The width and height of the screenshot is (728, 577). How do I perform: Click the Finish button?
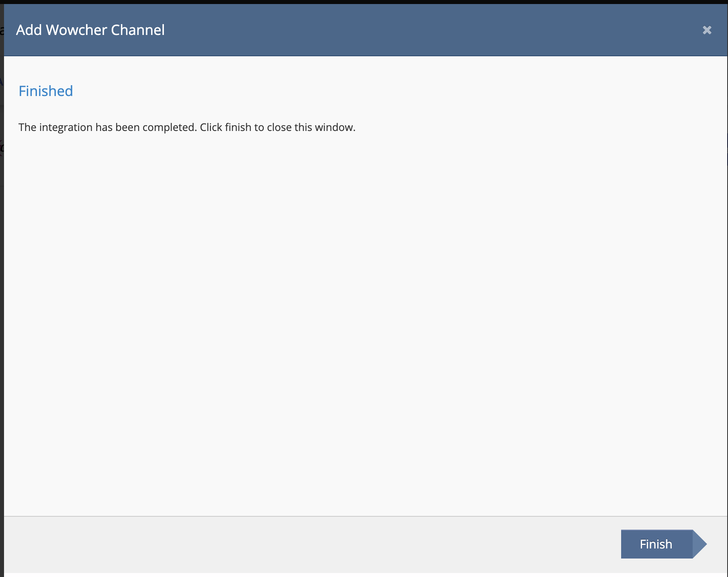coord(663,544)
